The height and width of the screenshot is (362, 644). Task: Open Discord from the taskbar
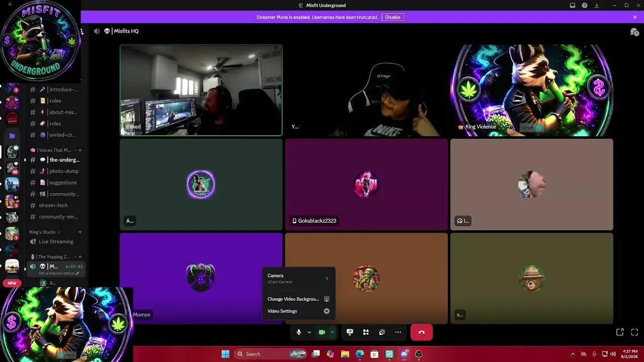404,354
